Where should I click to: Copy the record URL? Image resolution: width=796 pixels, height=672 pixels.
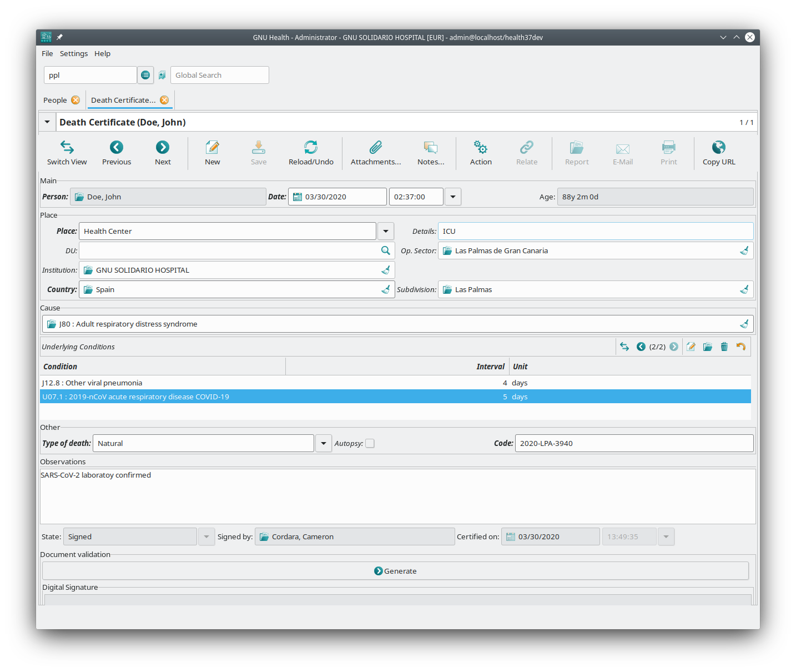point(718,153)
